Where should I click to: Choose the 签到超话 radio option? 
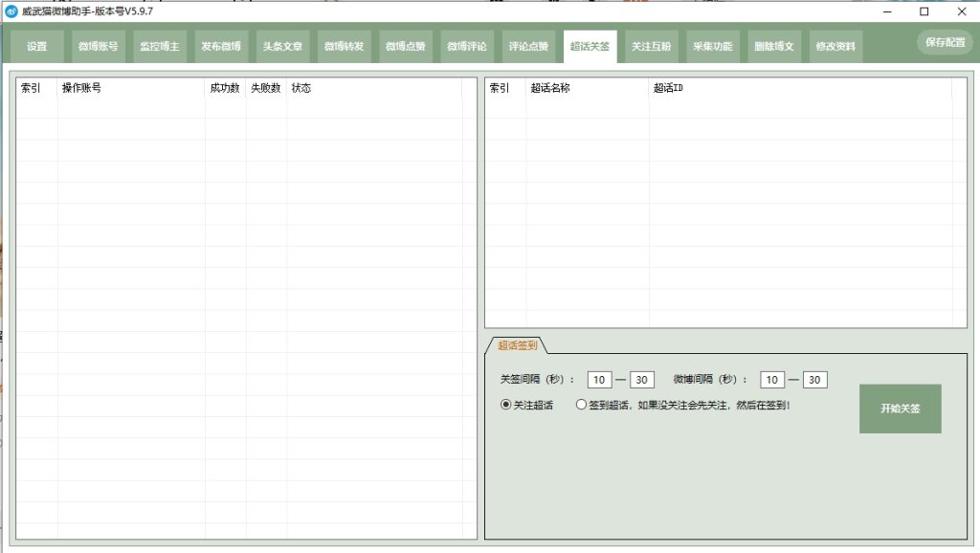(x=581, y=405)
